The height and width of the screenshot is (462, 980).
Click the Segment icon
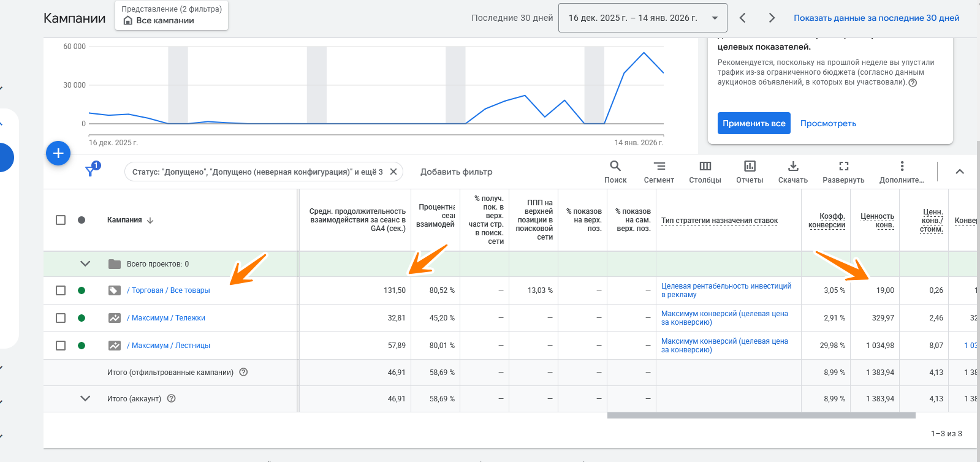point(659,172)
